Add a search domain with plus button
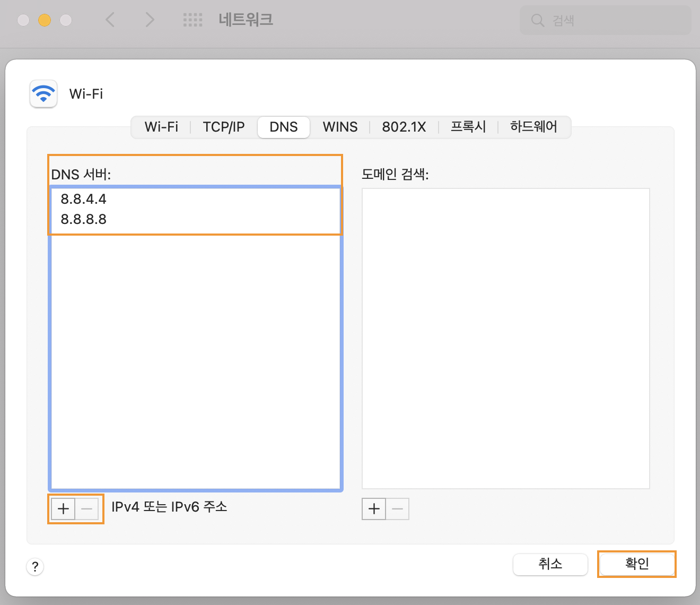This screenshot has width=700, height=605. click(374, 509)
